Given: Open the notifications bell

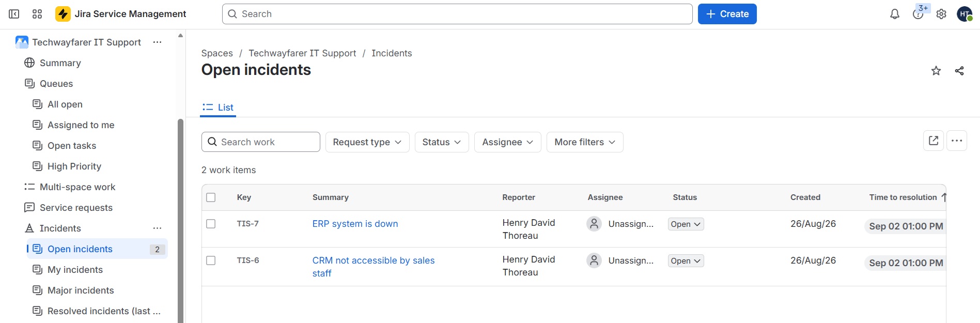Looking at the screenshot, I should point(895,14).
